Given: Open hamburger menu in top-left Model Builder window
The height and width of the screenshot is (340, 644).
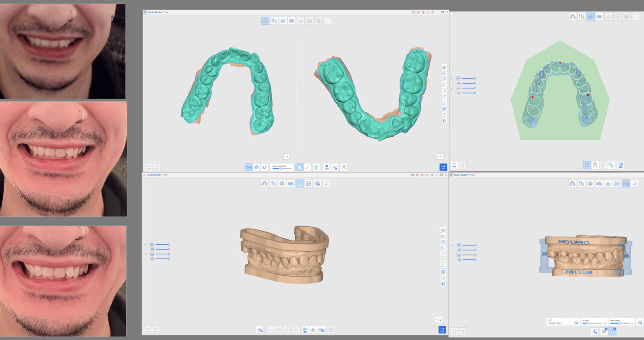Looking at the screenshot, I should pyautogui.click(x=145, y=12).
